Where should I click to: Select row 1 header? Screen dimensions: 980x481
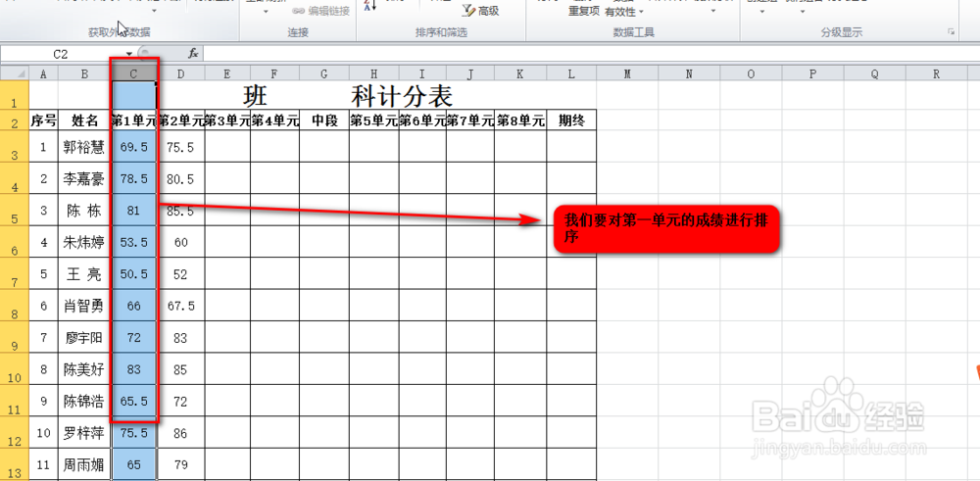click(x=15, y=95)
